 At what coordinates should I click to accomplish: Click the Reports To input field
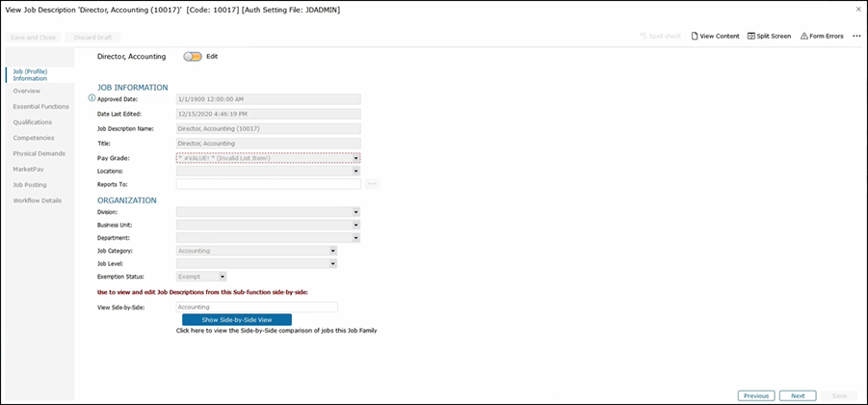tap(268, 183)
